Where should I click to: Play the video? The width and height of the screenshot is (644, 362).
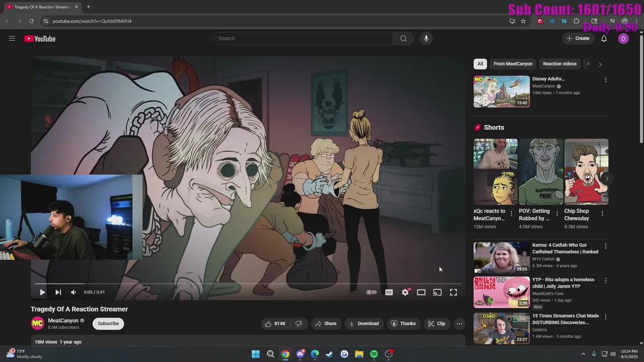[x=42, y=292]
